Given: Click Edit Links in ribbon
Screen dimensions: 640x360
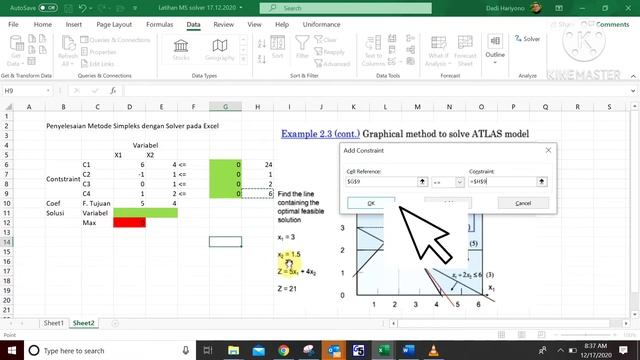Looking at the screenshot, I should (x=98, y=64).
